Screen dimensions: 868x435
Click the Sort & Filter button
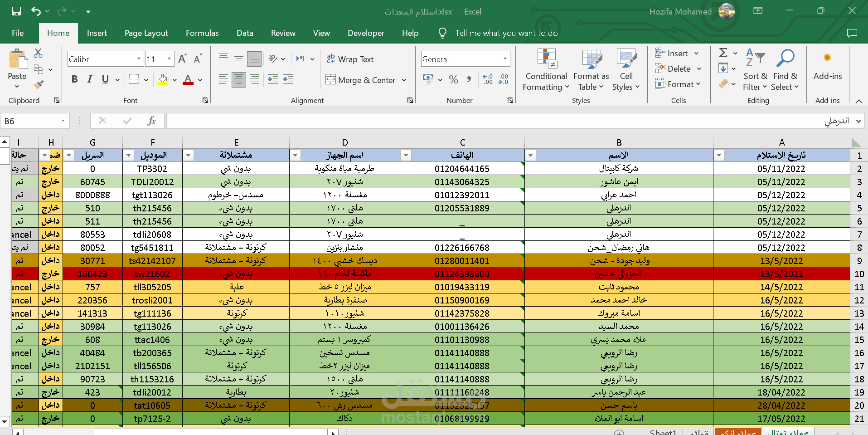pos(755,69)
